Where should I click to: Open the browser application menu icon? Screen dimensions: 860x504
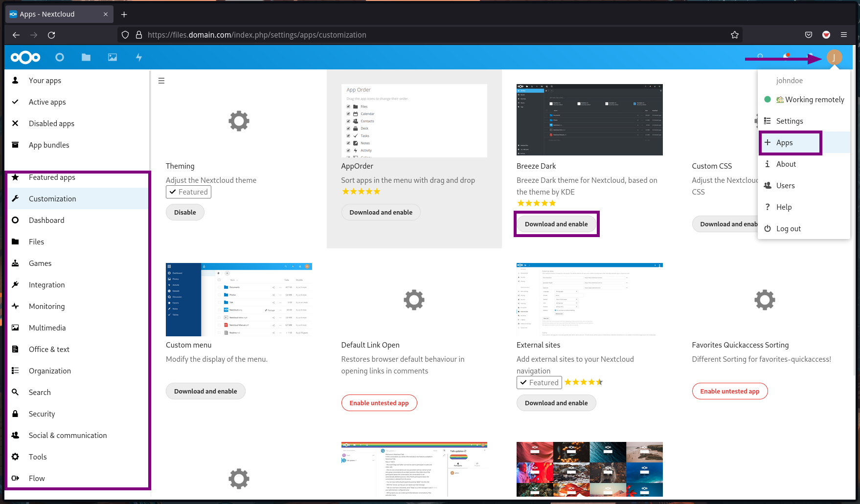click(844, 35)
